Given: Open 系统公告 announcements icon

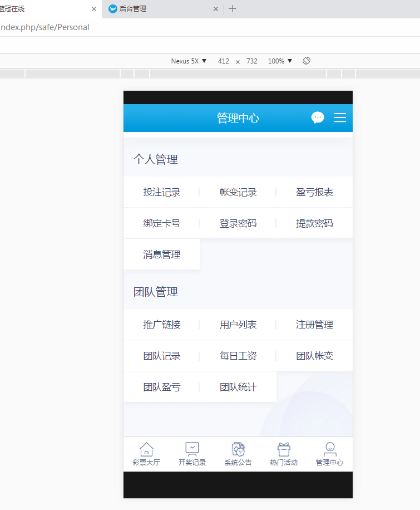Looking at the screenshot, I should click(238, 454).
